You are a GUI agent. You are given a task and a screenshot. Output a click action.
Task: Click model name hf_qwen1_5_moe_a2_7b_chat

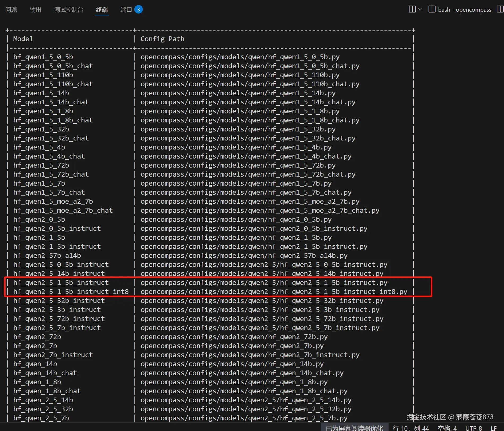[x=63, y=210]
